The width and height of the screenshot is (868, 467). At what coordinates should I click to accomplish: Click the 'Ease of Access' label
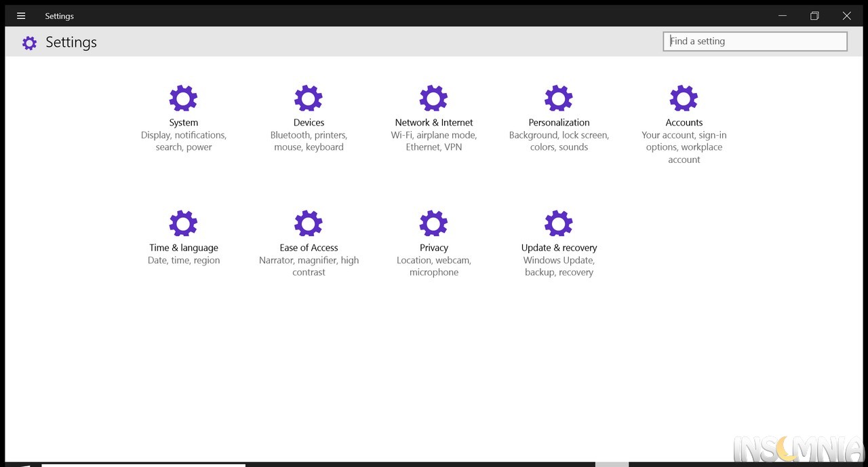click(x=309, y=248)
